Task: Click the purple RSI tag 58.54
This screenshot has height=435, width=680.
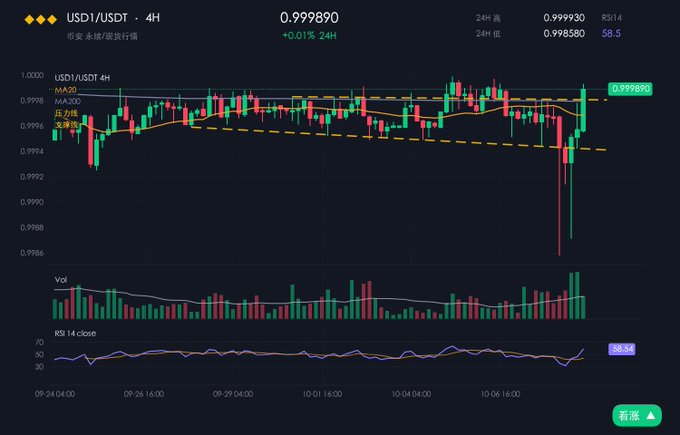Action: point(622,349)
